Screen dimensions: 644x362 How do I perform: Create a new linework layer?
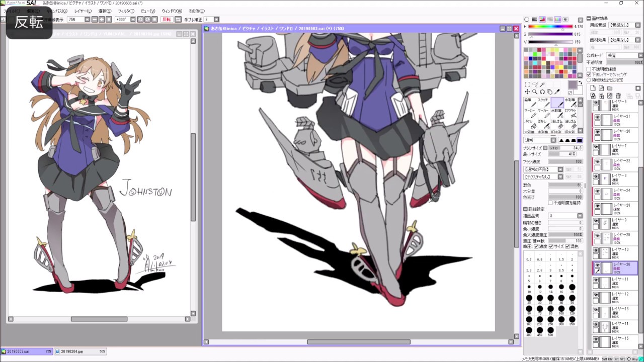[601, 88]
